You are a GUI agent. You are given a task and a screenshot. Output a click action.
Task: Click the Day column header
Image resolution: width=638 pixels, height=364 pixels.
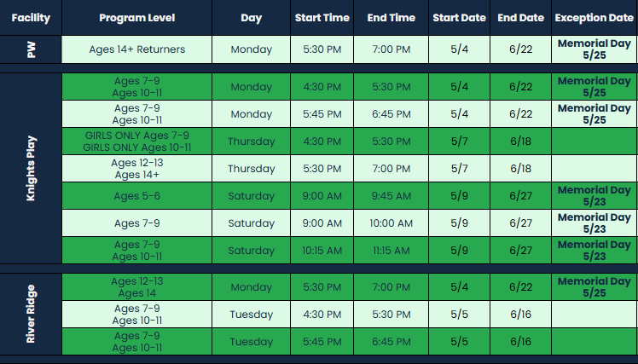251,18
